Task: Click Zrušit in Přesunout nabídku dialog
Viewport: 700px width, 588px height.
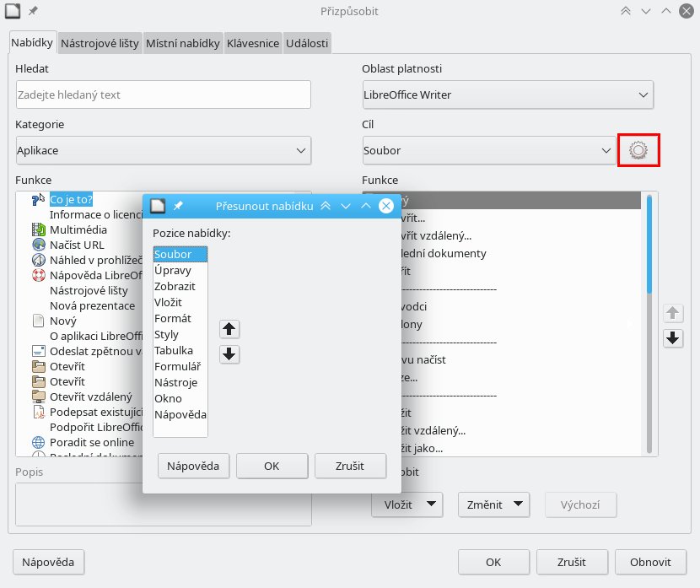Action: tap(351, 467)
